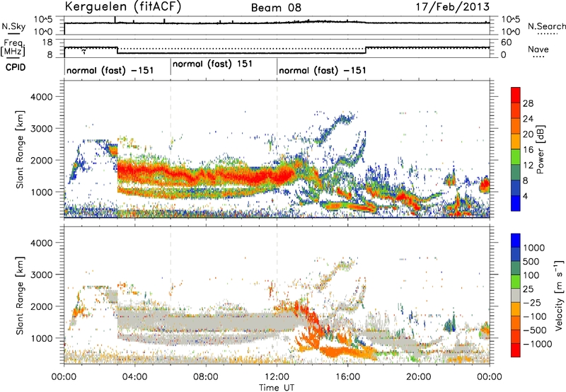The image size is (566, 392).
Task: Click the 'normal (fast) 151' CPID label
Action: pyautogui.click(x=212, y=64)
